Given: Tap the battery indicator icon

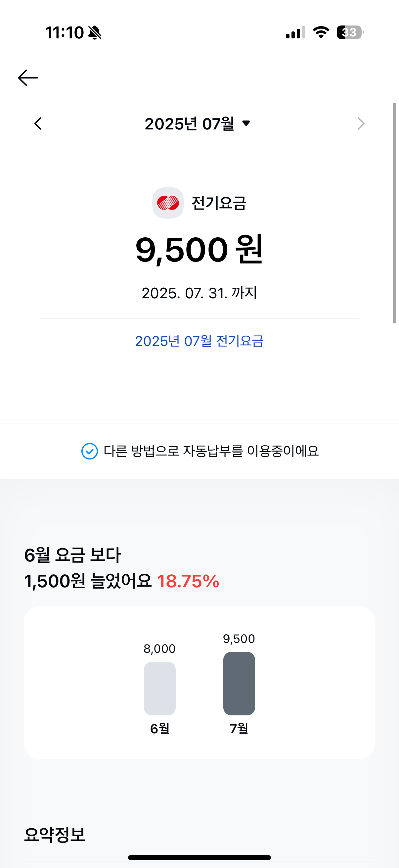Looking at the screenshot, I should coord(350,32).
